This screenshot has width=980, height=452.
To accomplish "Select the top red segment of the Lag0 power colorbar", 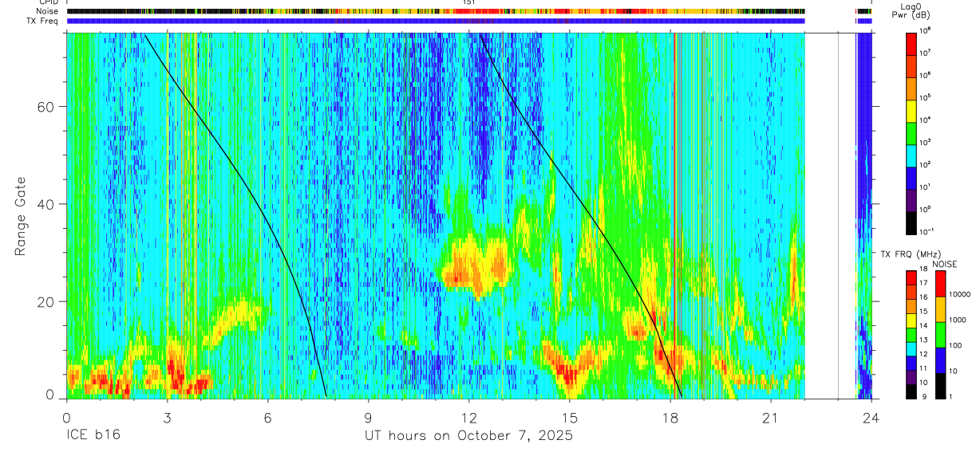I will pyautogui.click(x=911, y=42).
